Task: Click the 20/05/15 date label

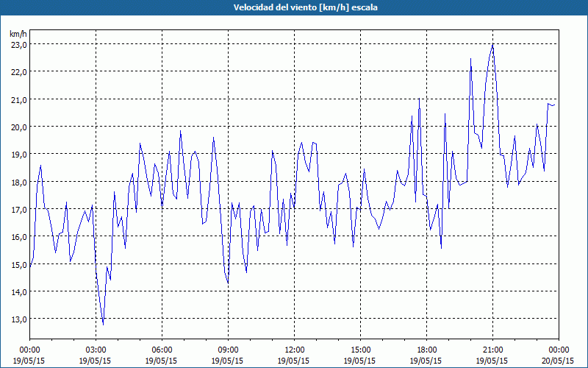Action: coord(559,361)
